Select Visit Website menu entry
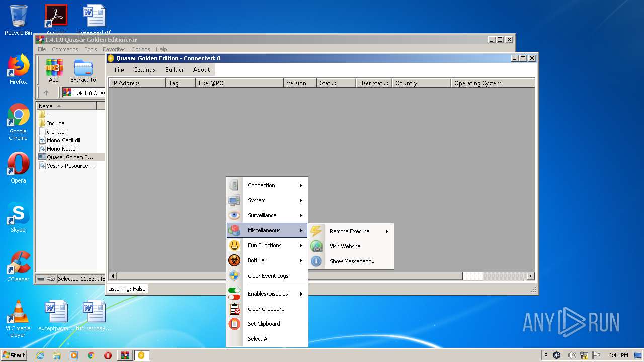This screenshot has height=362, width=644. (351, 246)
